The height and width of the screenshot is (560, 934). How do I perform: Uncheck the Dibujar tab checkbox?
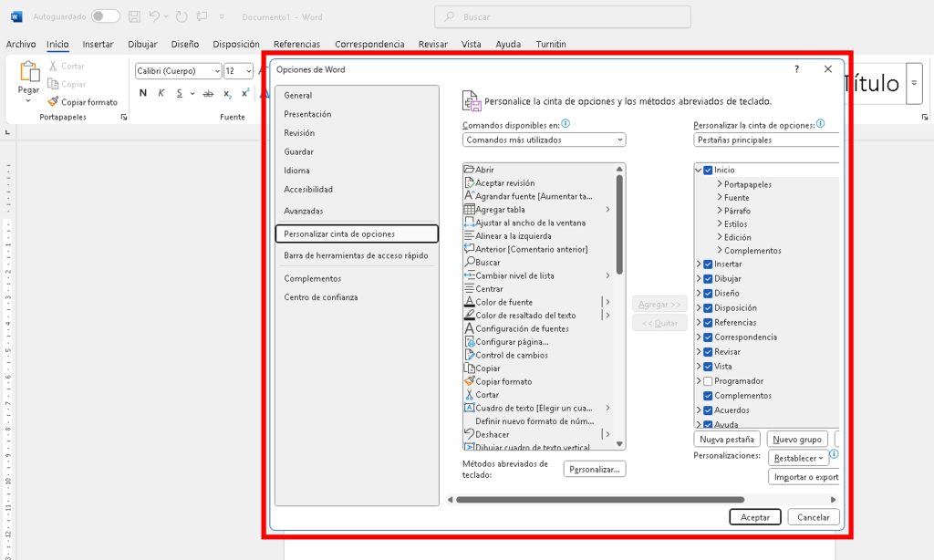[708, 279]
